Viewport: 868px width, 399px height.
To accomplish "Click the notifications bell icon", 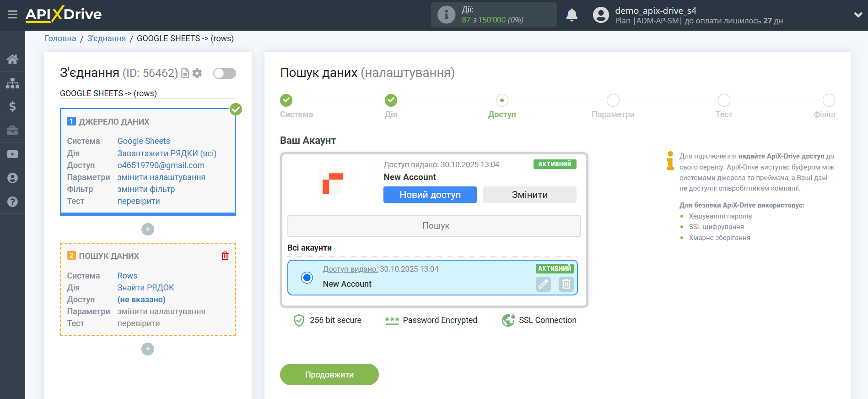I will coord(571,15).
